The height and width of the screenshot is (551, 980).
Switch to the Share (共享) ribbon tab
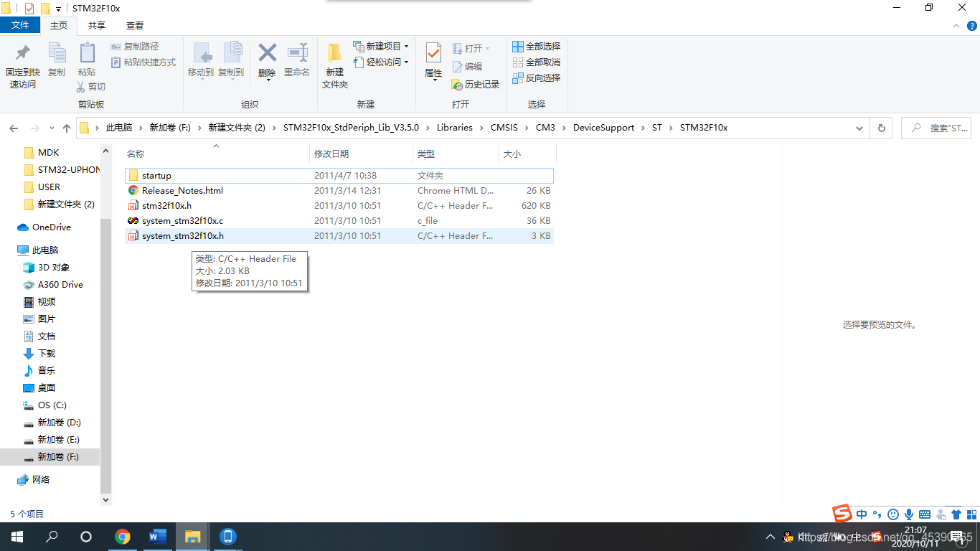tap(97, 25)
